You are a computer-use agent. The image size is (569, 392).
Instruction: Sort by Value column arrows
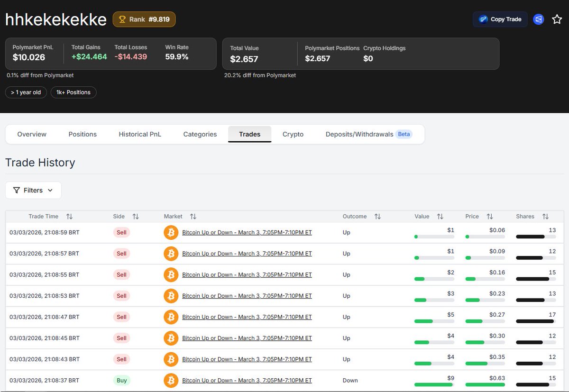[440, 217]
